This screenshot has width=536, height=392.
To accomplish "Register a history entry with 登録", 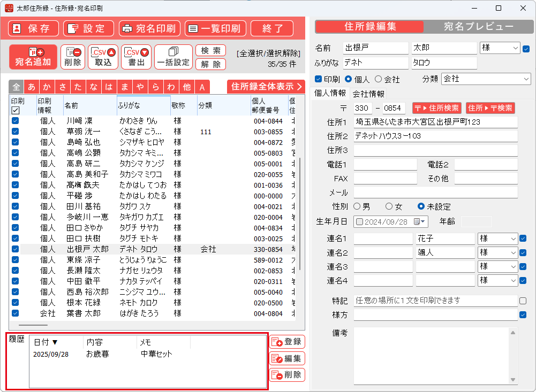I will pos(287,342).
